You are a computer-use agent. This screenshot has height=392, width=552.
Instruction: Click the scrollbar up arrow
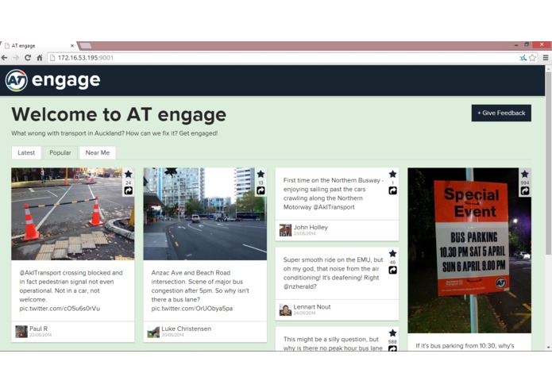[548, 68]
